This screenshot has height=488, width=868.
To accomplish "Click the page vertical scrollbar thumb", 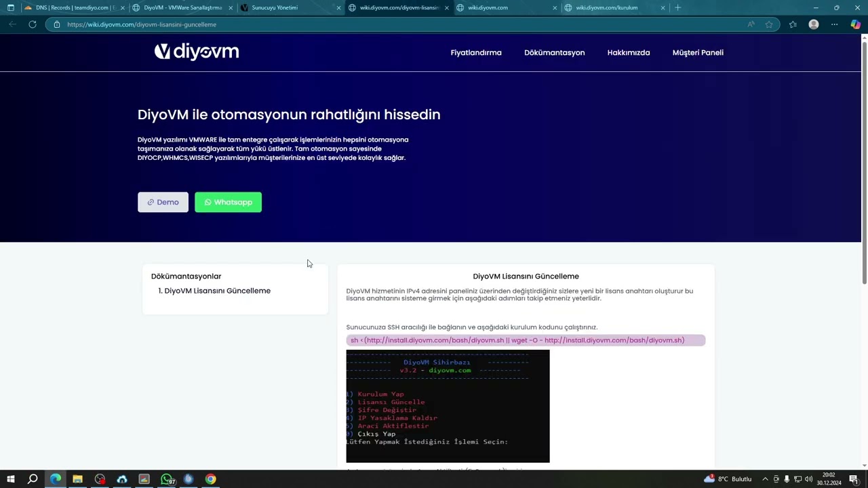I will coord(864,163).
